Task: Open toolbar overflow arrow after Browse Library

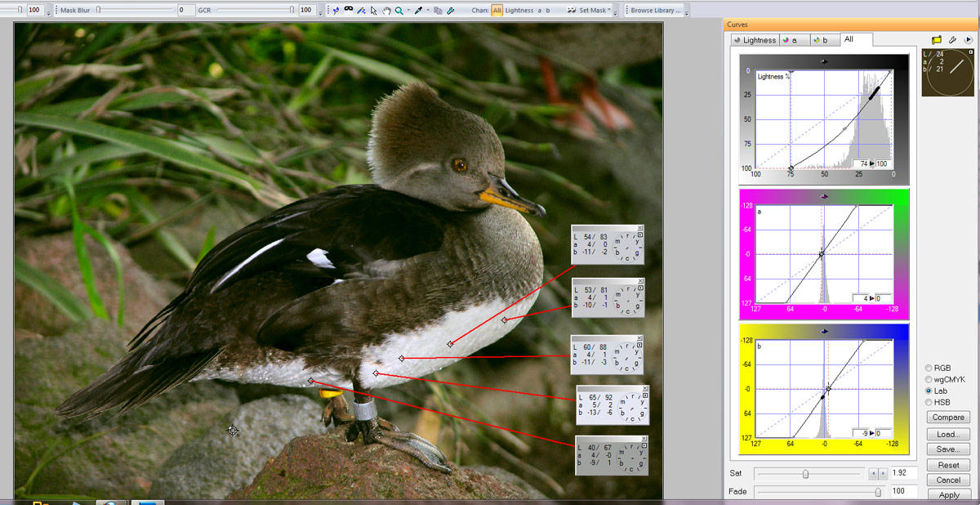Action: click(687, 13)
